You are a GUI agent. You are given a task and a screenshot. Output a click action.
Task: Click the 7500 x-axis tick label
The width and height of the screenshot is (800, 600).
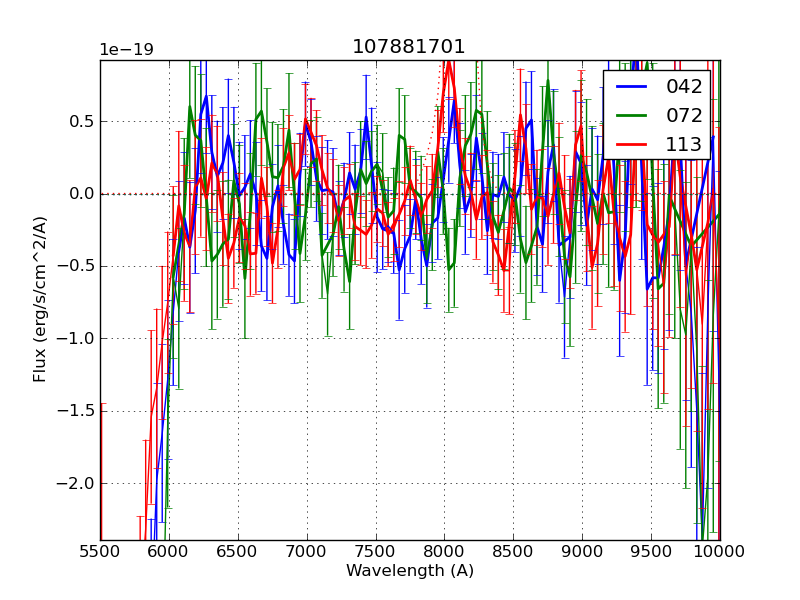pos(375,551)
